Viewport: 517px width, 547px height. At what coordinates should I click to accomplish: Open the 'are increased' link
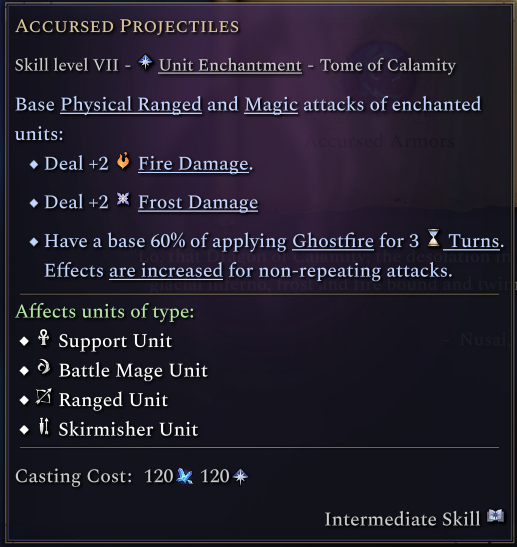coord(166,271)
